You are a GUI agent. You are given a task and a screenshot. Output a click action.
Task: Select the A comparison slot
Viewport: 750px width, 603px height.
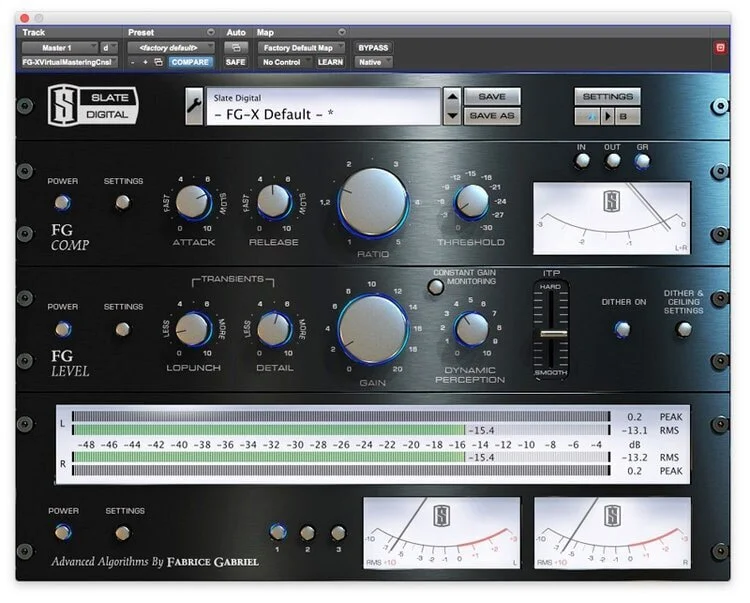[588, 116]
